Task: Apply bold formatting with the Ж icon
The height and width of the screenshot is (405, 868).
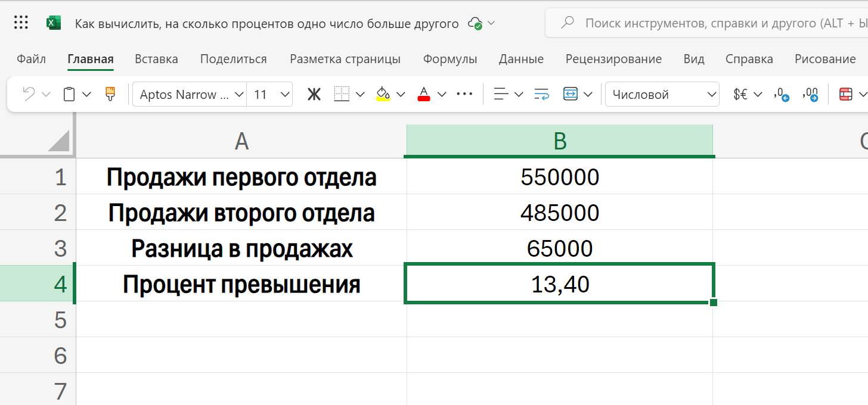Action: (314, 94)
